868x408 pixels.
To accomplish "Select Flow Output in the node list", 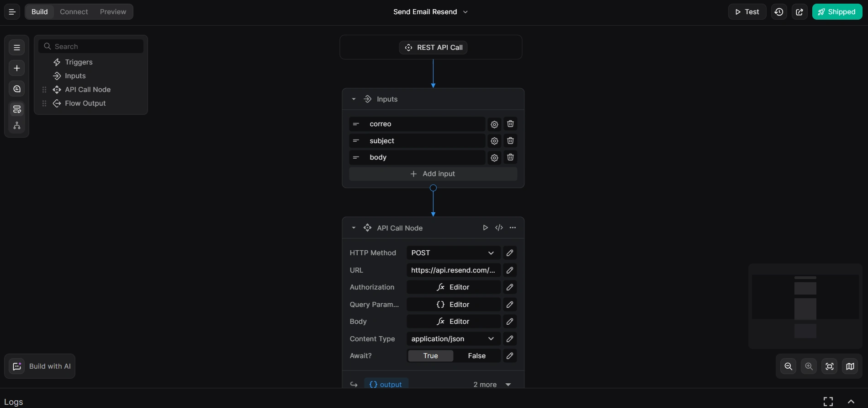I will 85,103.
